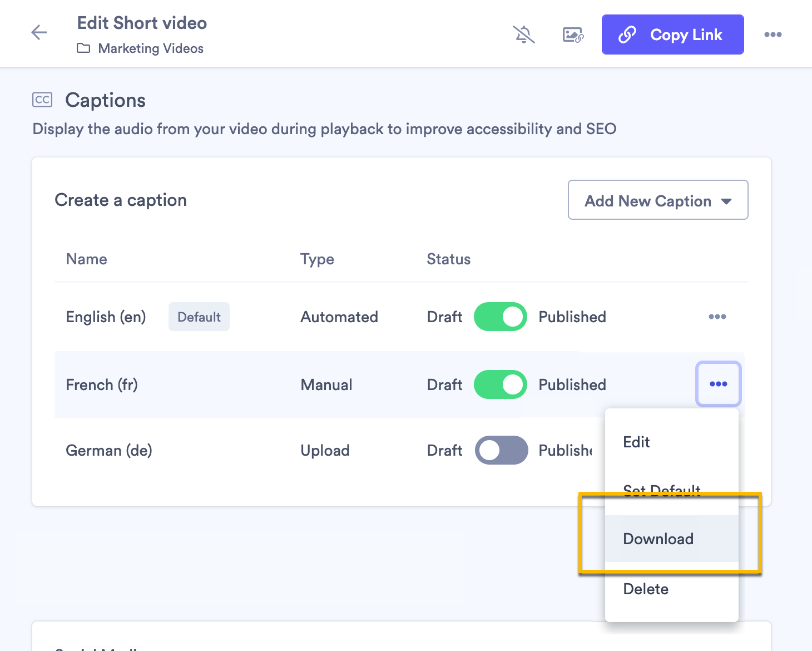Open the Marketing Videos folder link

151,48
